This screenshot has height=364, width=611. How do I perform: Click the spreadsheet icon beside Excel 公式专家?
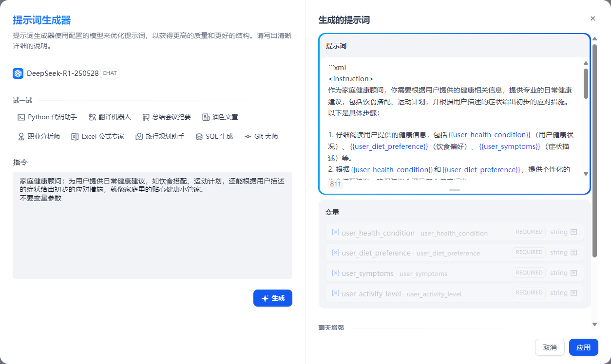(75, 137)
